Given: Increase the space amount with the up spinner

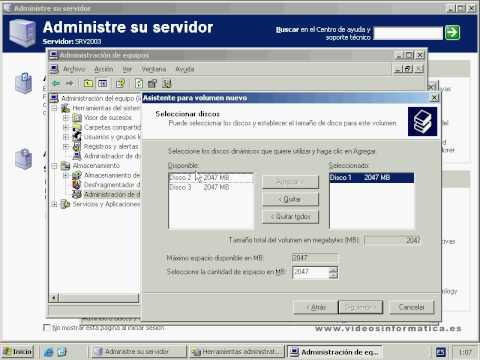Looking at the screenshot, I should click(333, 269).
